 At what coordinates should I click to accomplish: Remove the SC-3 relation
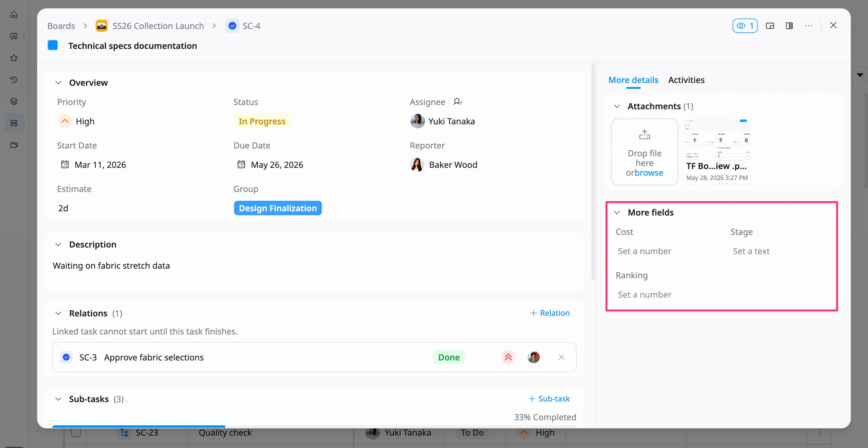click(x=561, y=357)
